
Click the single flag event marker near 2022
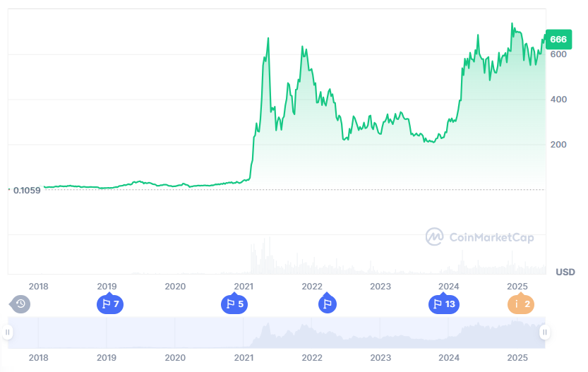pyautogui.click(x=327, y=304)
